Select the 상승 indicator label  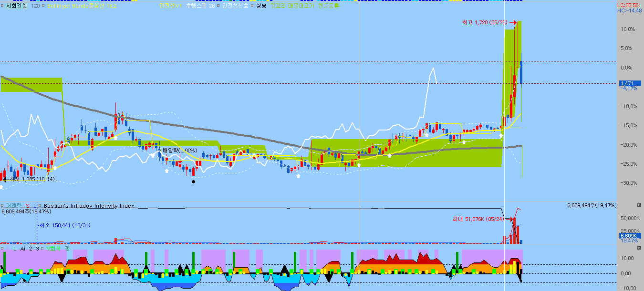261,6
